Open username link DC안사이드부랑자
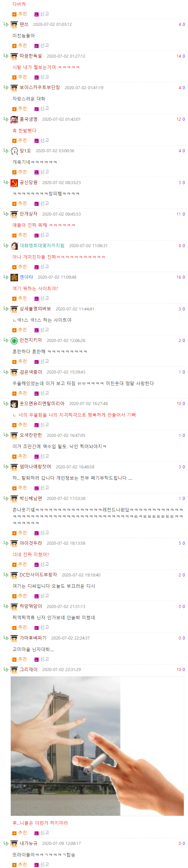 pos(38,575)
